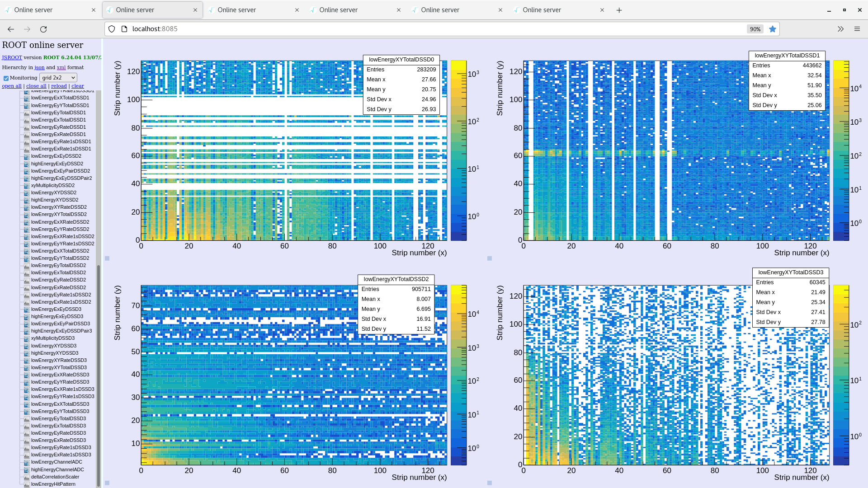Screen dimensions: 868x488
Task: Click the color scale bar of lowEnergyXYTotalDSSD1
Action: (842, 149)
